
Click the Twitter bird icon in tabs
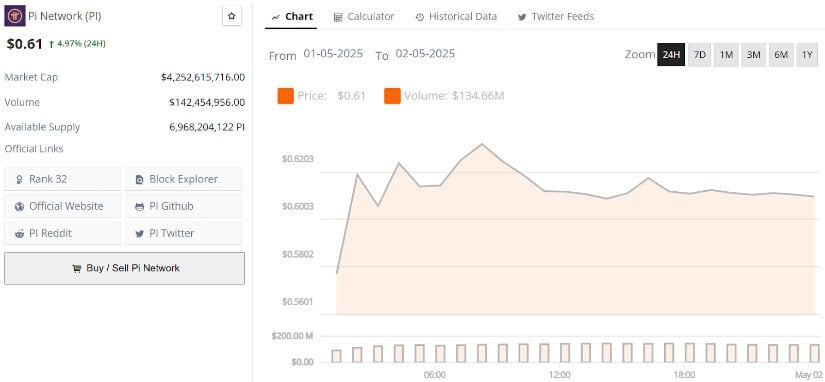point(522,17)
